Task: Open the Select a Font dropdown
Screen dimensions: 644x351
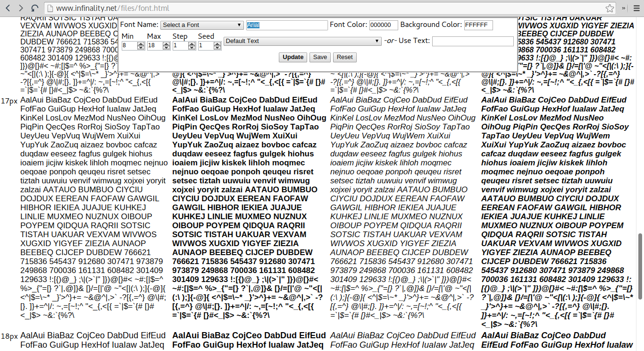Action: click(201, 25)
